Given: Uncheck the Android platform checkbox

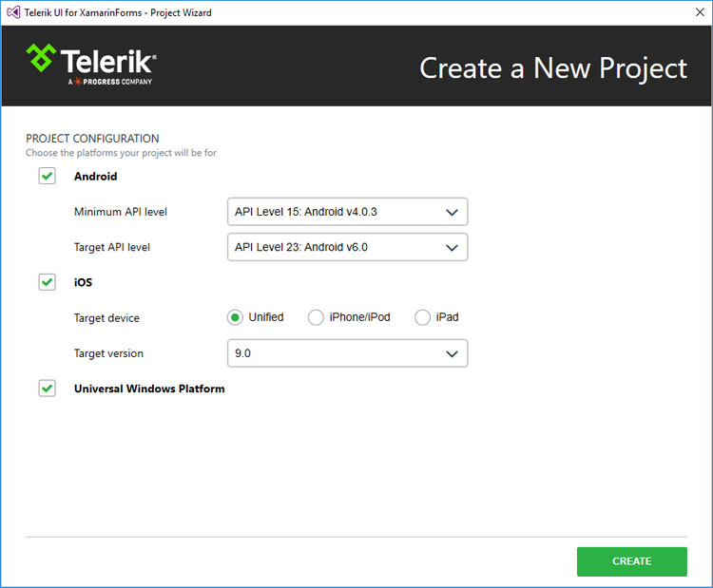Looking at the screenshot, I should [x=47, y=176].
